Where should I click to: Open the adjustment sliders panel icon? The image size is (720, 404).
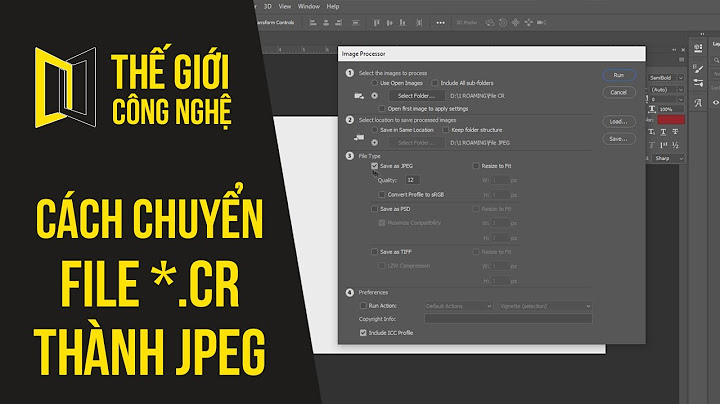(698, 83)
